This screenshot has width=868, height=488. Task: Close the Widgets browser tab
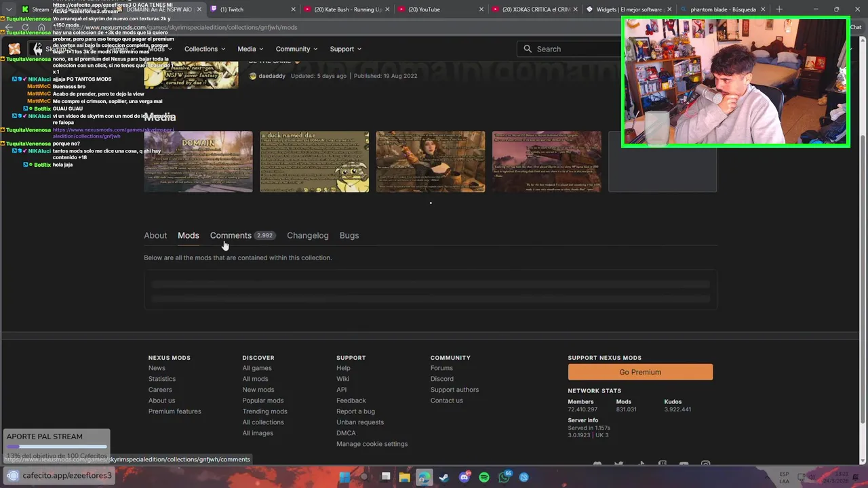(x=669, y=9)
